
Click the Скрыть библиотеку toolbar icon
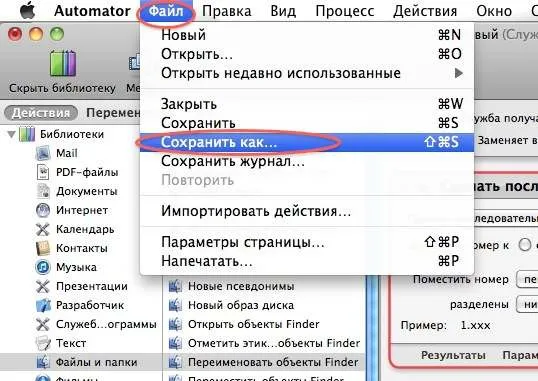[63, 64]
